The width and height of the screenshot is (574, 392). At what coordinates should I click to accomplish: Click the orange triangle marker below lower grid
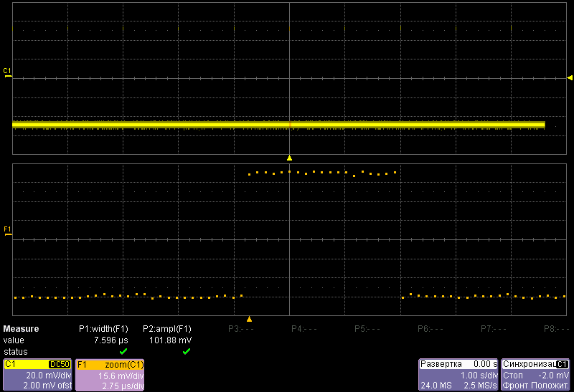click(249, 319)
